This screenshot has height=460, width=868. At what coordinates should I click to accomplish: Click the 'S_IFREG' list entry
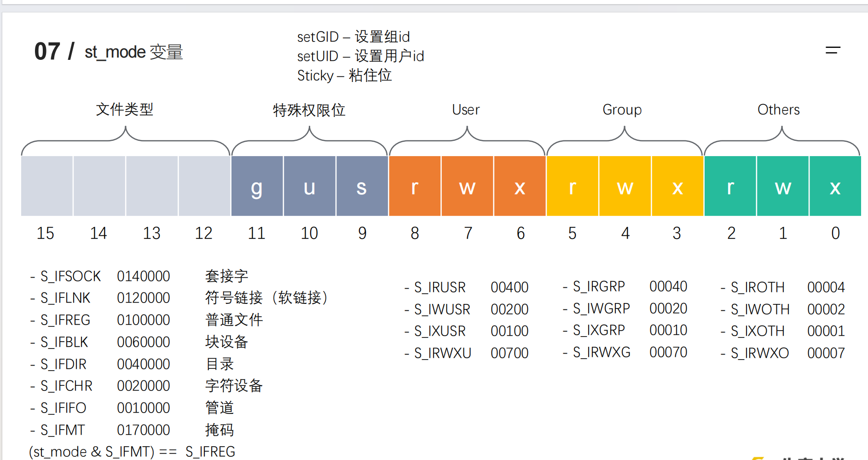(65, 320)
